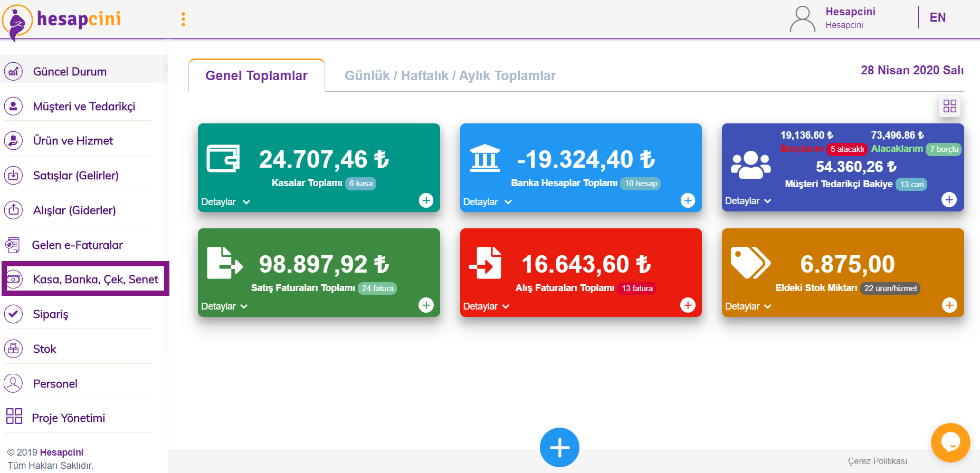Select the Genel Toplamlar tab
The height and width of the screenshot is (473, 980).
(256, 76)
